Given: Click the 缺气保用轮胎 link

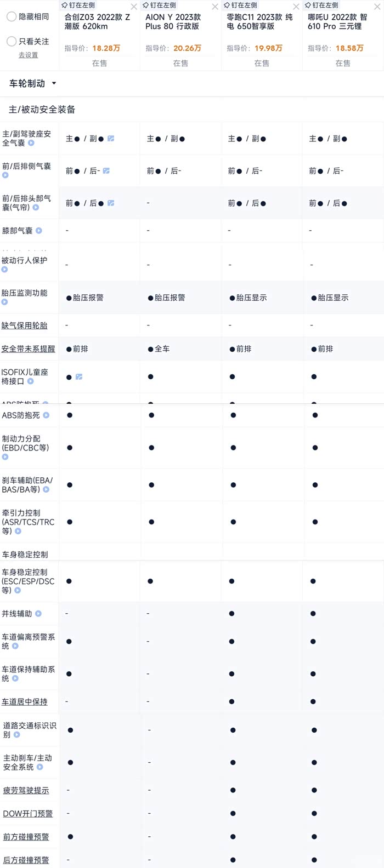Looking at the screenshot, I should tap(25, 325).
